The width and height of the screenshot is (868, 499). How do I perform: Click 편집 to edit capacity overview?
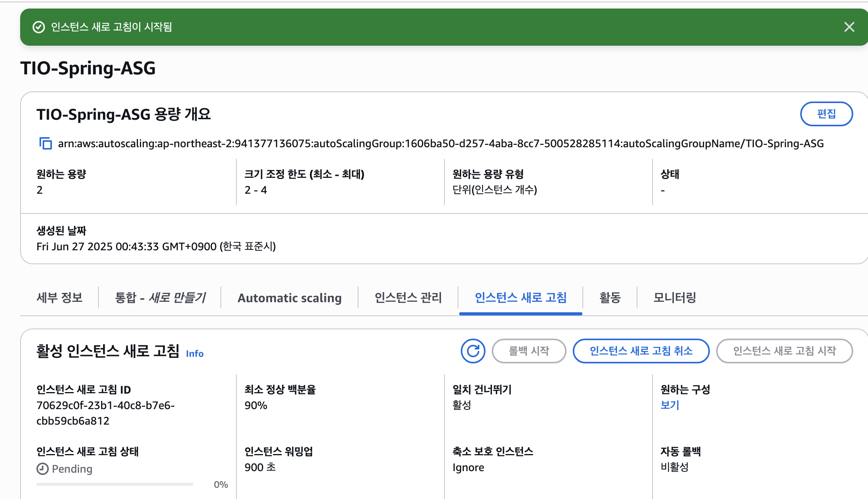[826, 114]
